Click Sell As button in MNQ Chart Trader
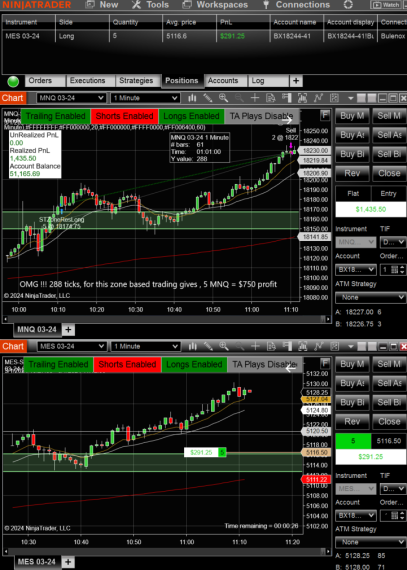This screenshot has height=570, width=407. (x=389, y=135)
